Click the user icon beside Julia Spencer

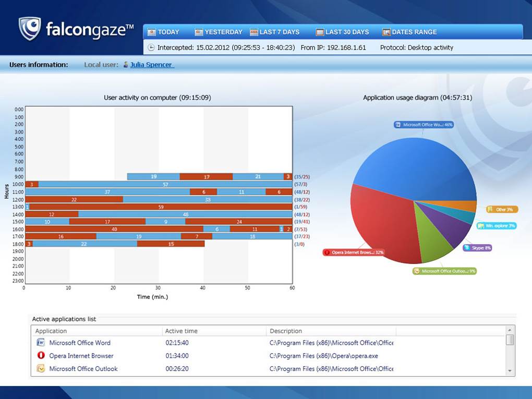(x=126, y=65)
